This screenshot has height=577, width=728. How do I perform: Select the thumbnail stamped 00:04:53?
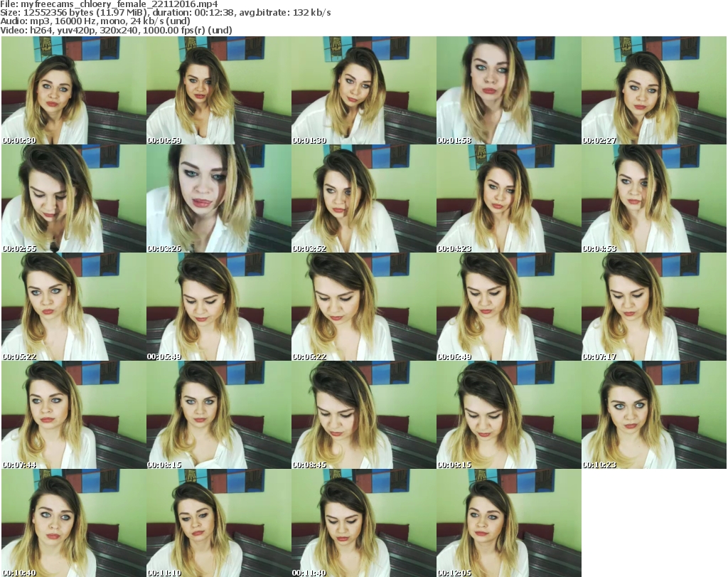(654, 198)
